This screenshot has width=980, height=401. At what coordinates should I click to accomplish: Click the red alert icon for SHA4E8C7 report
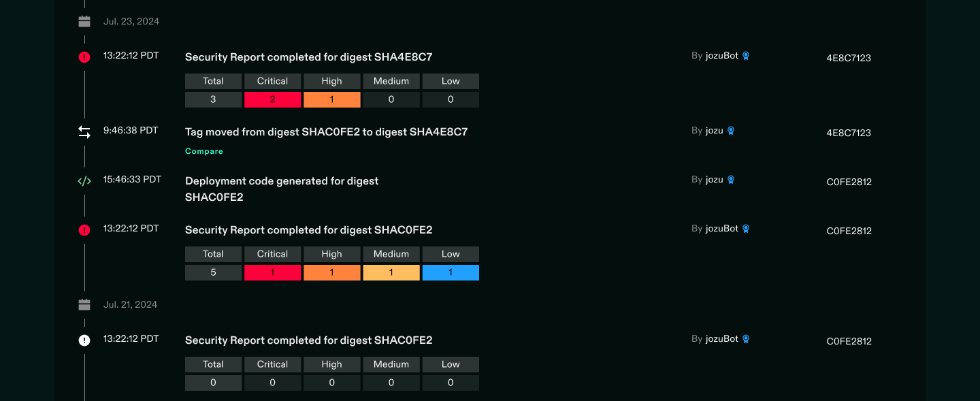(84, 57)
